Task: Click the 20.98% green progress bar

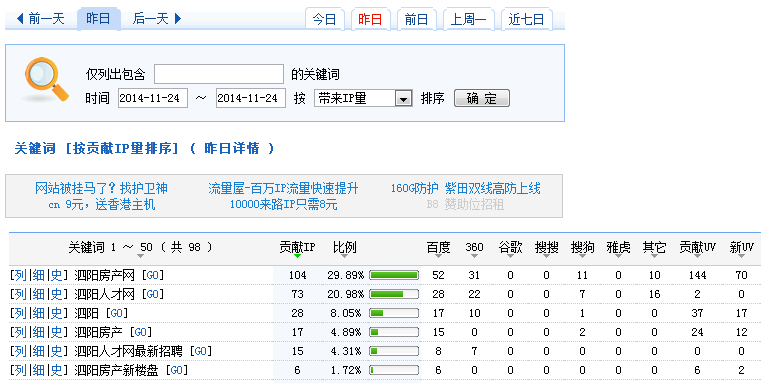Action: pos(394,294)
